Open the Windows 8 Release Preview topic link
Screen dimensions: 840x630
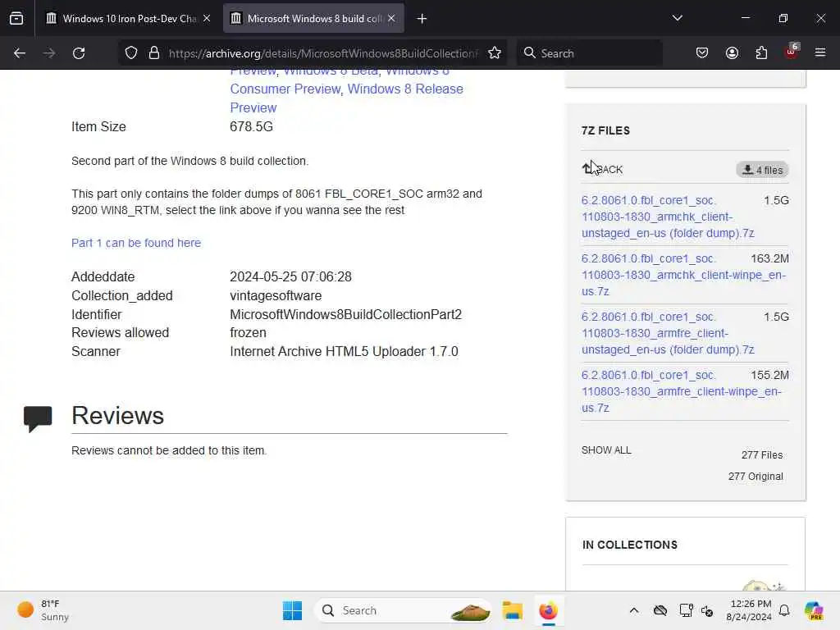[x=347, y=98]
